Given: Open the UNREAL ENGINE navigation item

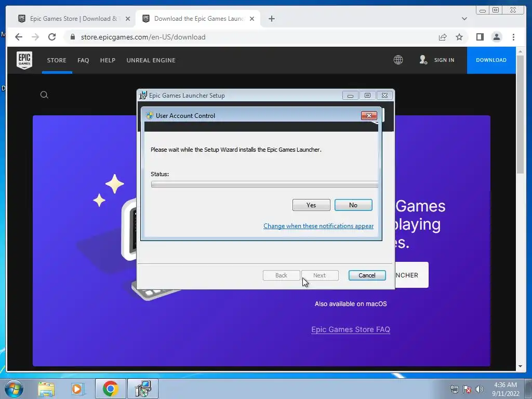Looking at the screenshot, I should pyautogui.click(x=151, y=60).
